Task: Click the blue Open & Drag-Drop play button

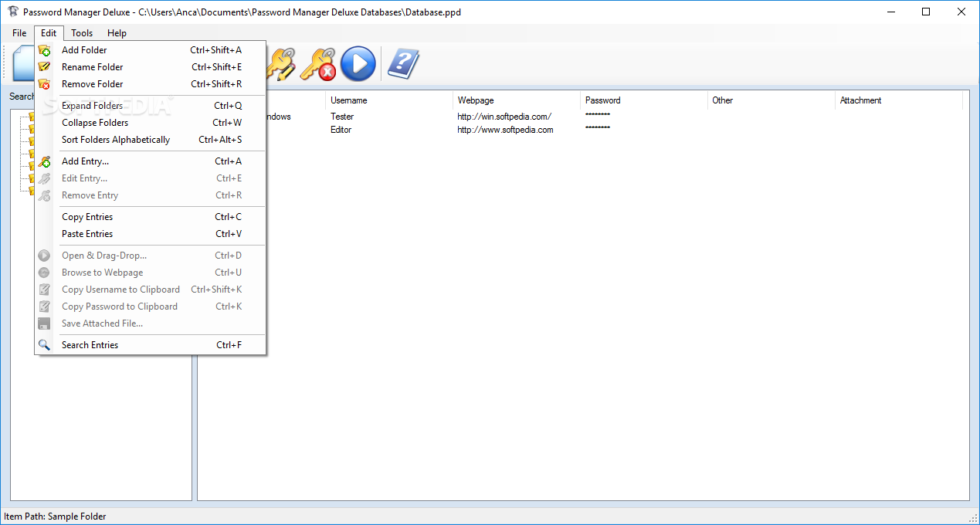Action: coord(358,63)
